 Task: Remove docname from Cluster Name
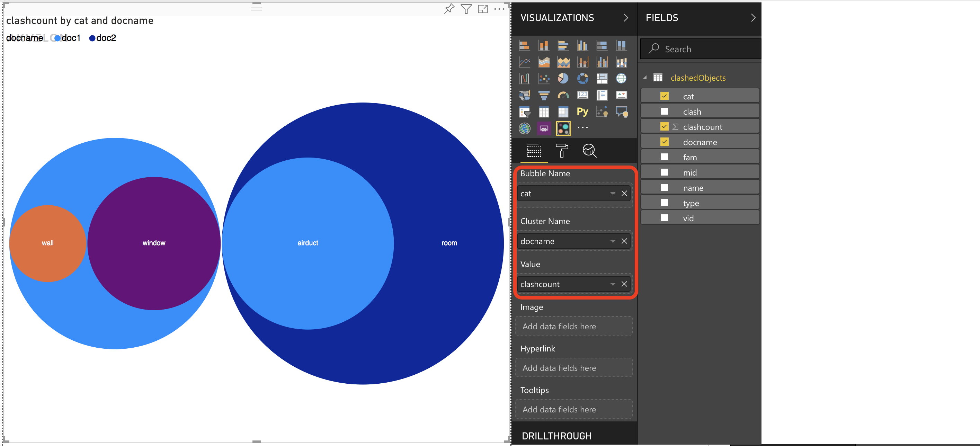point(624,241)
